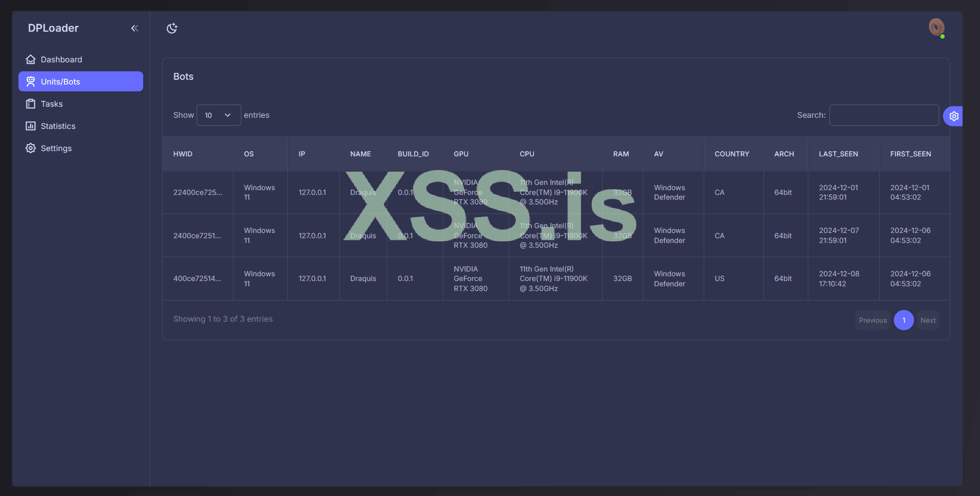Collapse the sidebar with double-chevron icon
The width and height of the screenshot is (980, 496).
pos(135,28)
